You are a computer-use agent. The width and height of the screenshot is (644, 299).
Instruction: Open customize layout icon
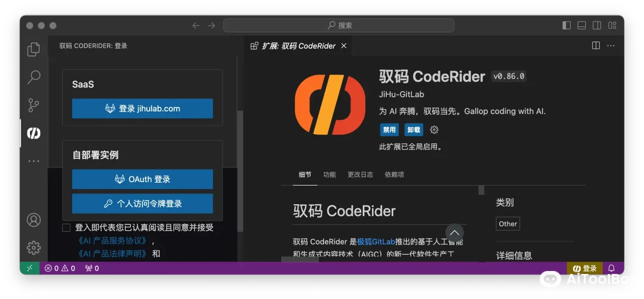(x=612, y=26)
